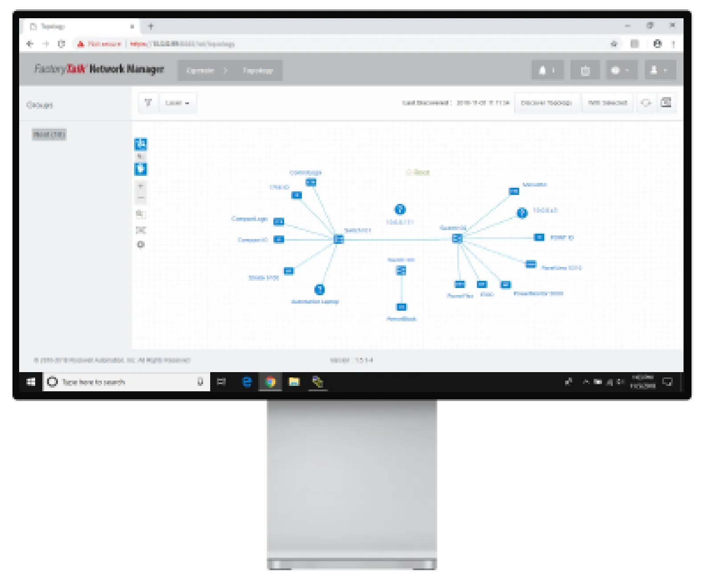
Task: Select the Root group in Groups panel
Action: 49,134
